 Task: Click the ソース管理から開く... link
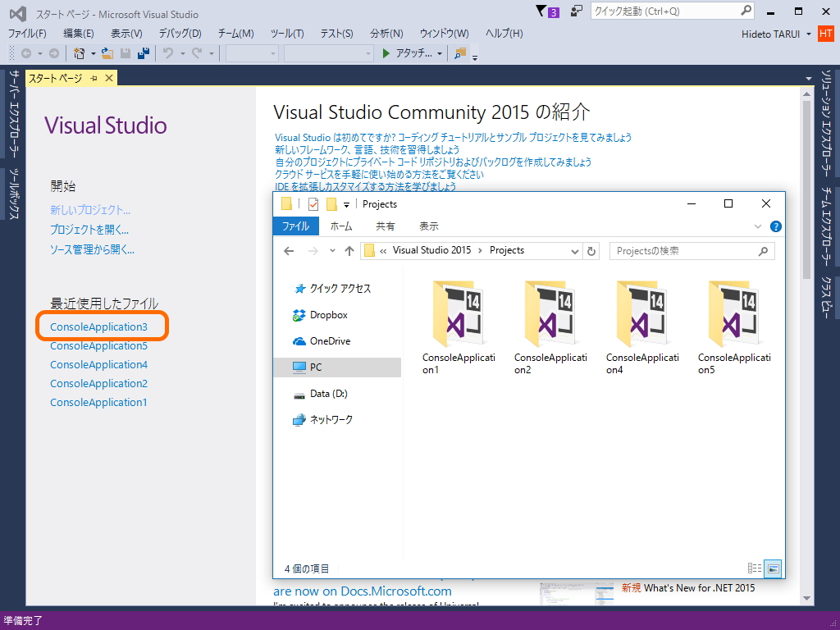(92, 249)
